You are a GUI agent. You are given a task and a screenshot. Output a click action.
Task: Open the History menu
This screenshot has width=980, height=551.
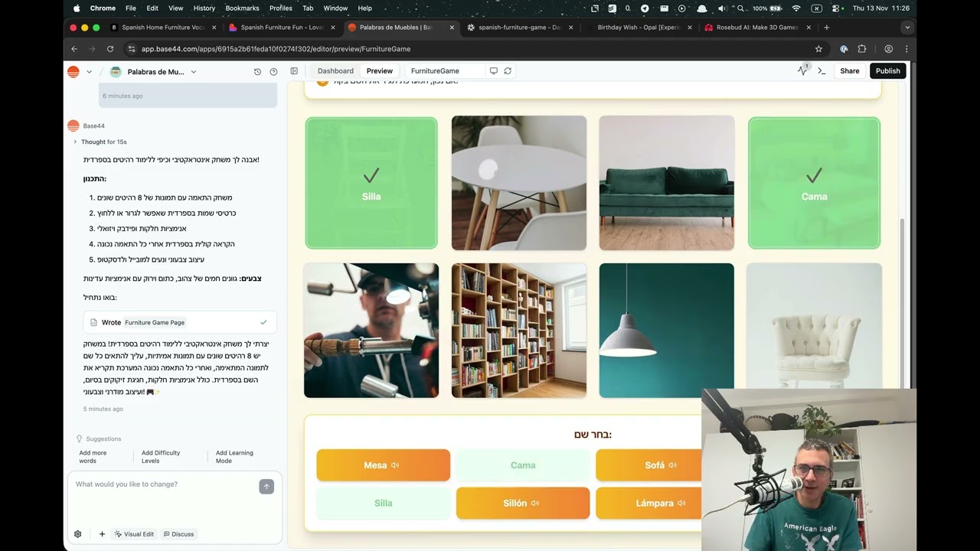(204, 8)
